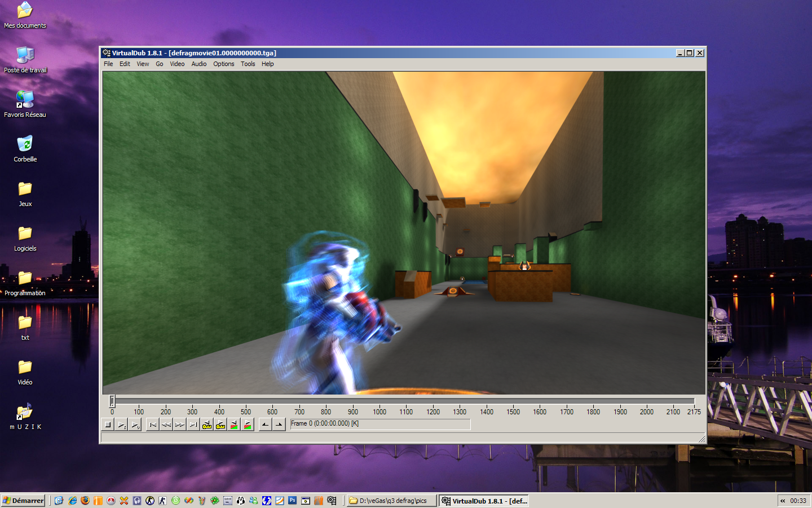Click the VirtualDub title bar icon
The height and width of the screenshot is (508, 812).
(x=106, y=52)
